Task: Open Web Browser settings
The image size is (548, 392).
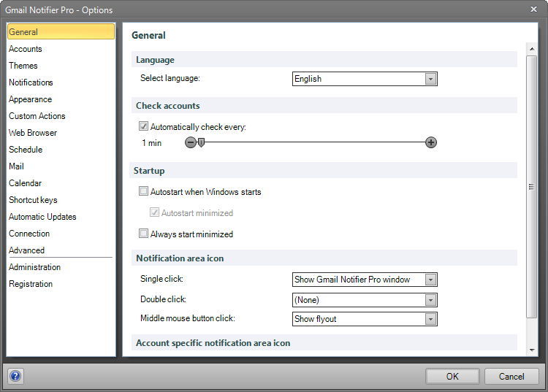Action: pyautogui.click(x=32, y=133)
